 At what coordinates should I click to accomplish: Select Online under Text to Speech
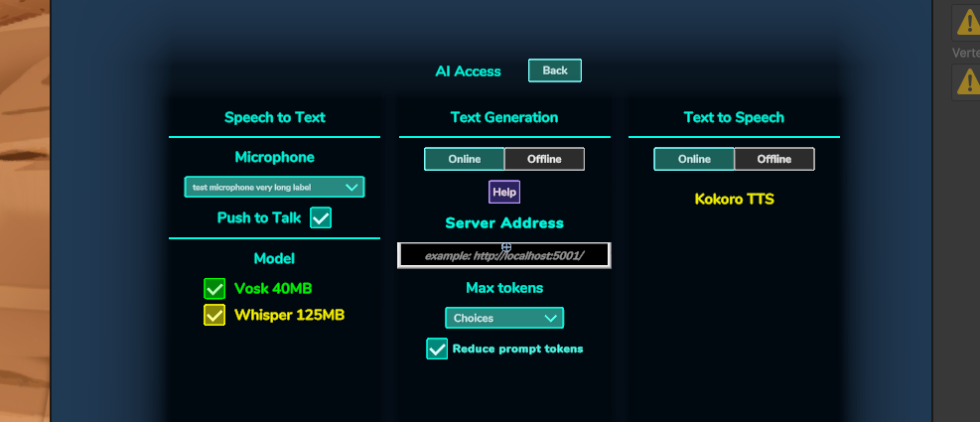694,159
